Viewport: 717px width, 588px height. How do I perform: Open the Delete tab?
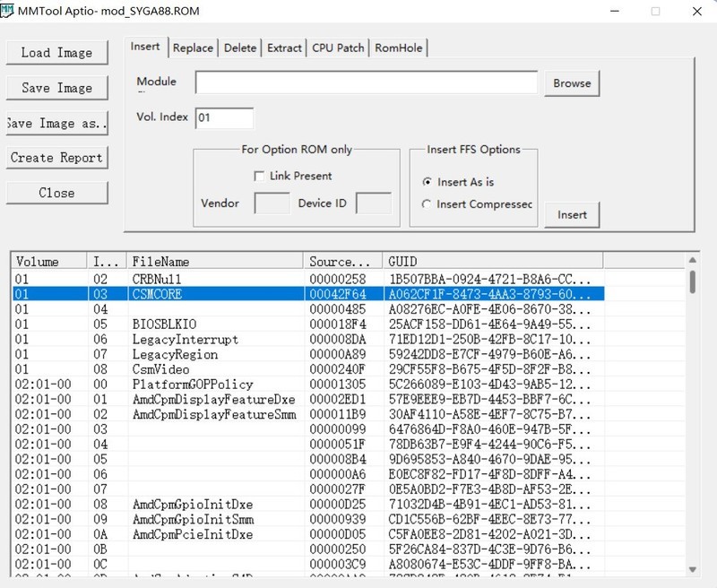[x=240, y=48]
